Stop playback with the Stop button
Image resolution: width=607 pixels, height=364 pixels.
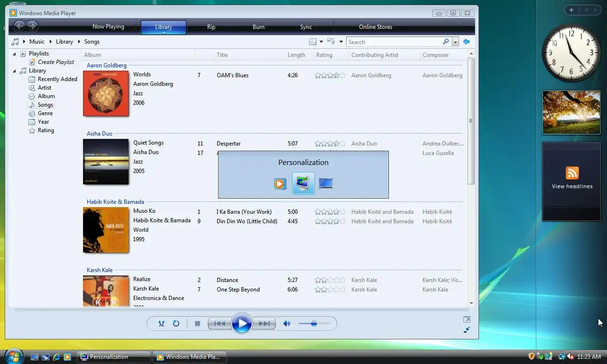coord(197,323)
